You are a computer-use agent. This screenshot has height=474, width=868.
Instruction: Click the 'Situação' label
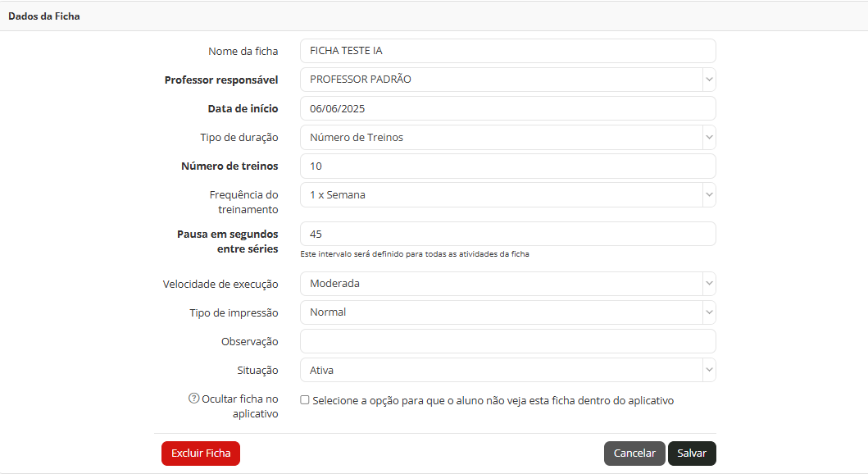pos(257,371)
